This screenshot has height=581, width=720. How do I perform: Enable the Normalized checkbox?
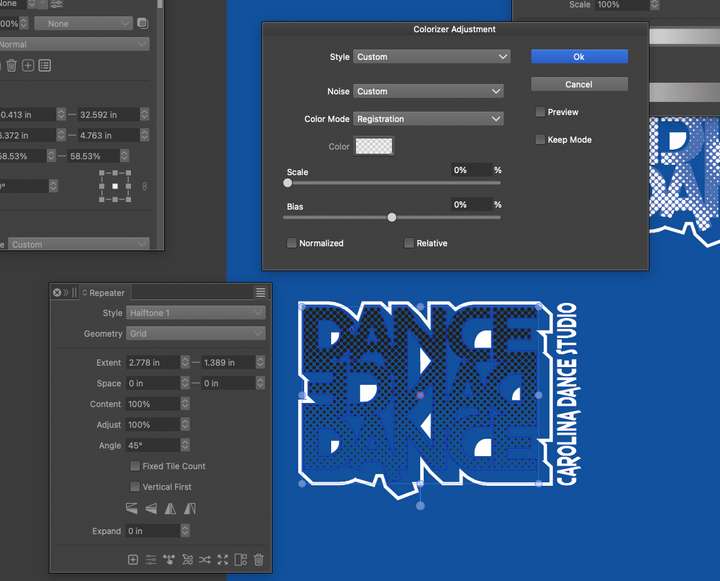tap(292, 243)
